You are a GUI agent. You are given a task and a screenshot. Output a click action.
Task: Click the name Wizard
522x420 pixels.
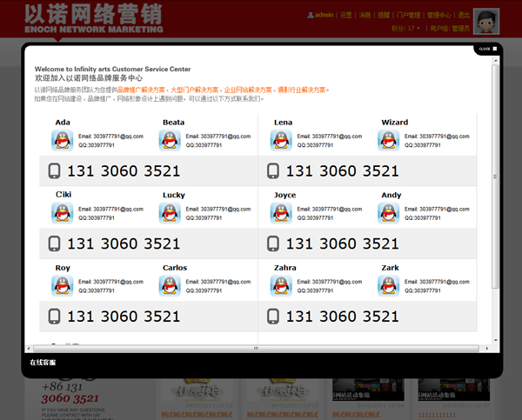(394, 122)
